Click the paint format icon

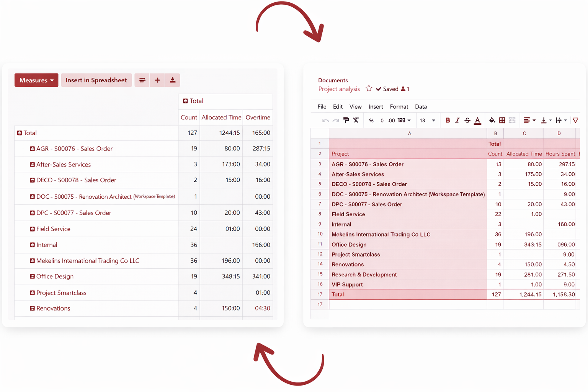pos(346,120)
